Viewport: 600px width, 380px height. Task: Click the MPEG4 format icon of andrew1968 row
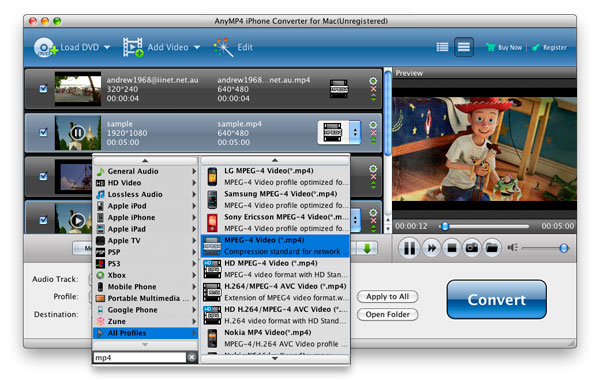(x=339, y=89)
